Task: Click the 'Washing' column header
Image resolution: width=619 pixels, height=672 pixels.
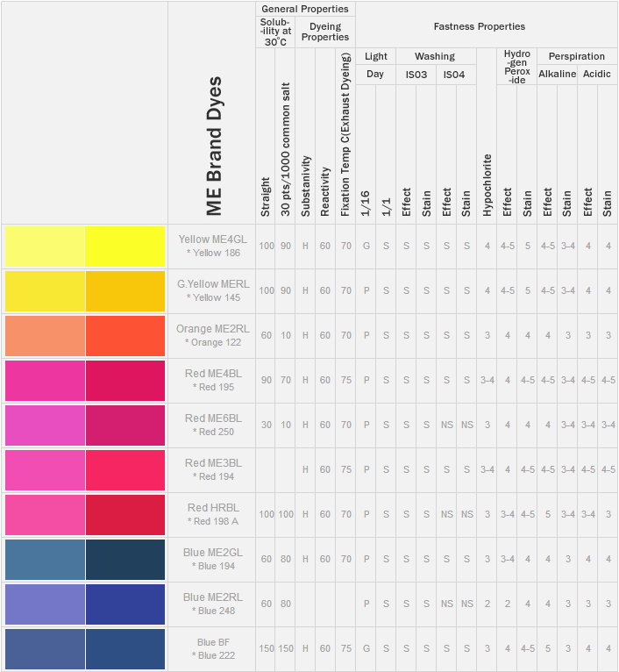Action: (x=435, y=56)
